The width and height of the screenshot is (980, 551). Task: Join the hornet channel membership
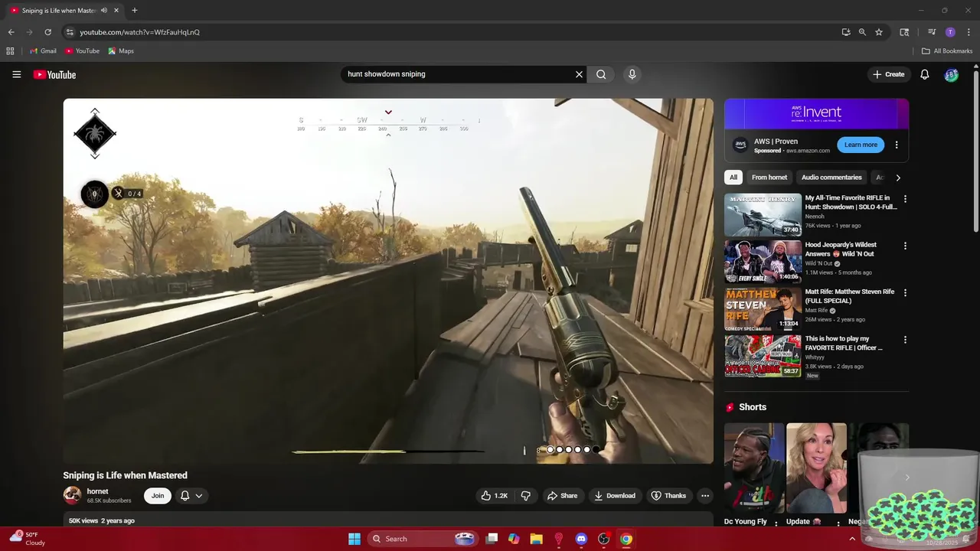click(158, 496)
